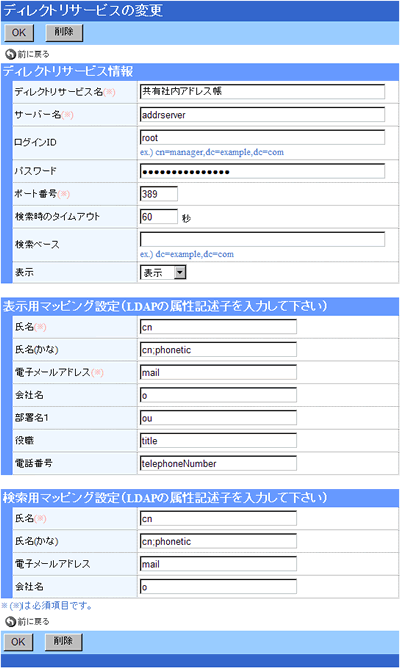The width and height of the screenshot is (400, 669).
Task: Focus 氏名(かな) field in 表示用マッピング設定
Action: 218,349
